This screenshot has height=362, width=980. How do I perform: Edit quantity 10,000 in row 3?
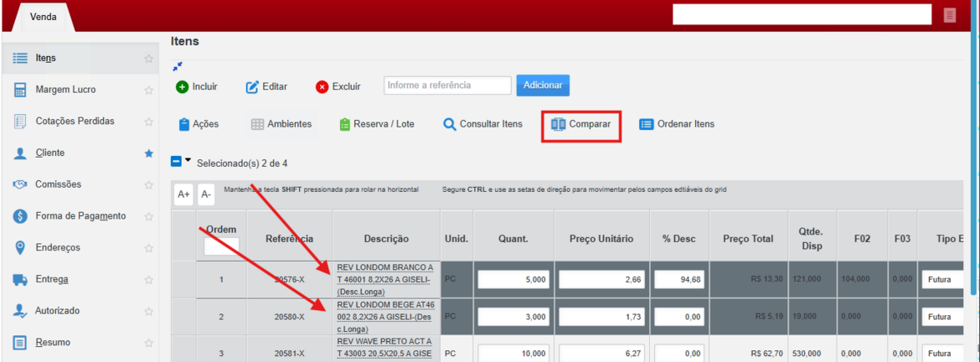point(513,354)
